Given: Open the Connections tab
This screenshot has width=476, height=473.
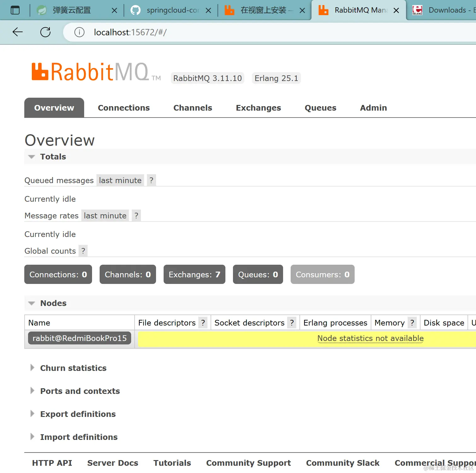Looking at the screenshot, I should click(124, 108).
